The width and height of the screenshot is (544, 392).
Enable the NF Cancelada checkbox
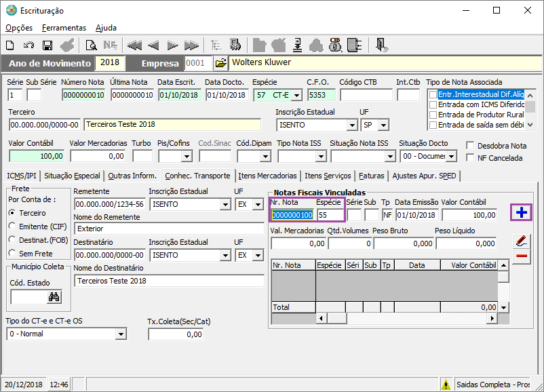471,158
